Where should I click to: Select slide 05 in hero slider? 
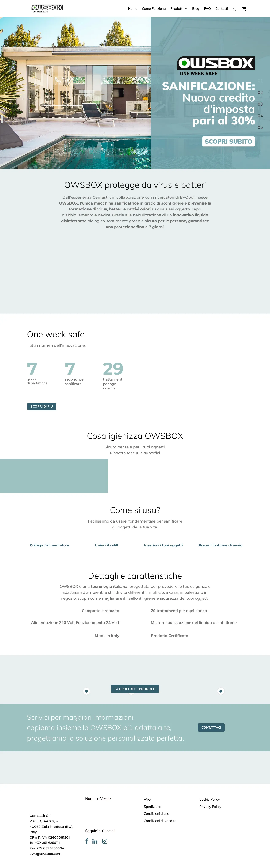260,128
